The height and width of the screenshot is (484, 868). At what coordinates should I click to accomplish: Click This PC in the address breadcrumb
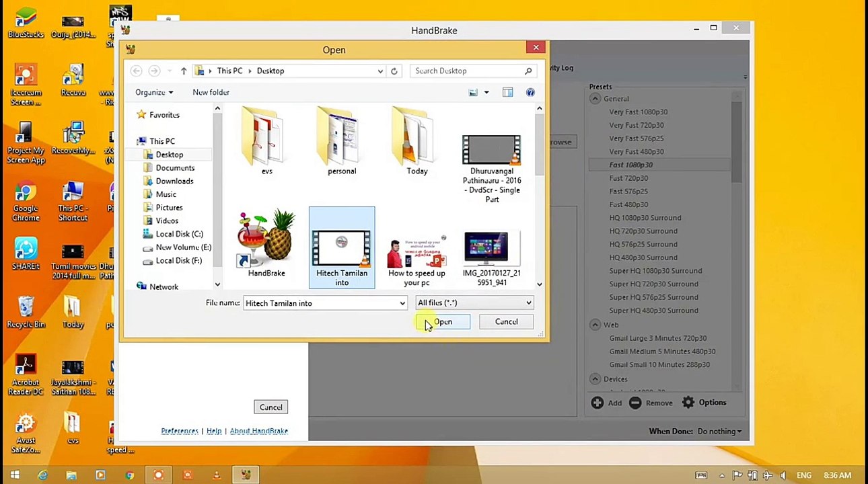229,71
